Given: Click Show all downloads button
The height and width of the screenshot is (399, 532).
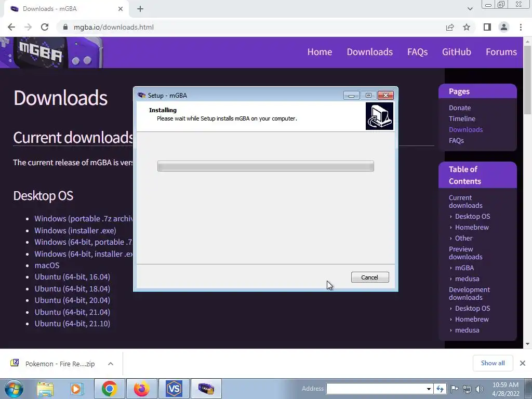Looking at the screenshot, I should coord(493,363).
